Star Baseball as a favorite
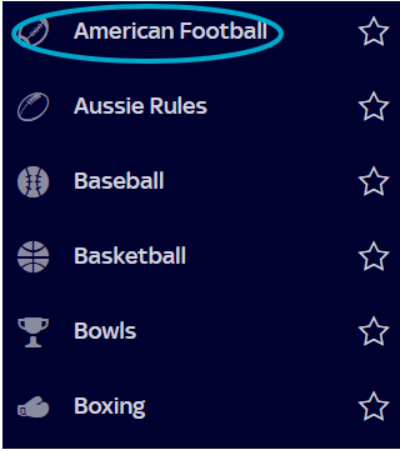This screenshot has height=451, width=402. 374,181
